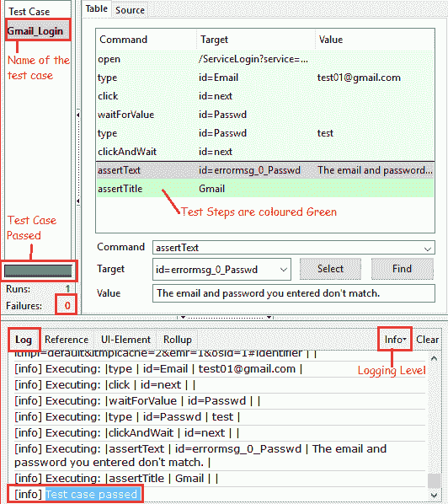Click the Find button
Image resolution: width=448 pixels, height=504 pixels.
(402, 269)
